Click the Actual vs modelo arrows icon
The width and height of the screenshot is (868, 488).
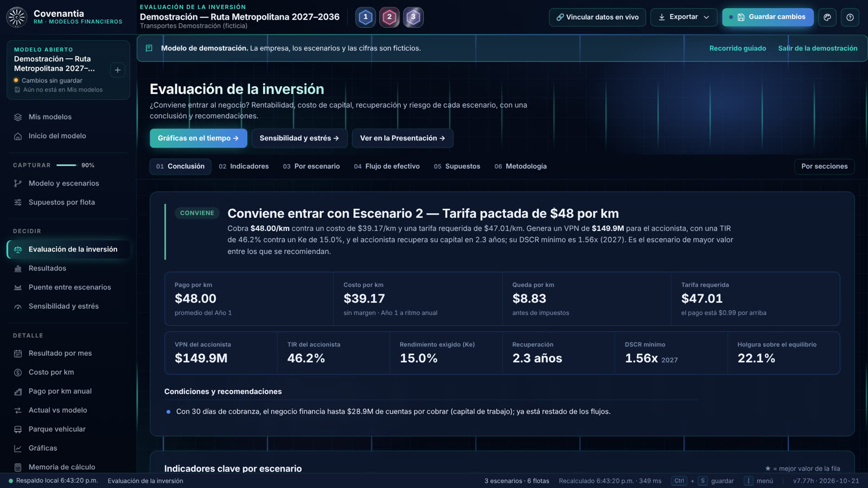pos(18,410)
